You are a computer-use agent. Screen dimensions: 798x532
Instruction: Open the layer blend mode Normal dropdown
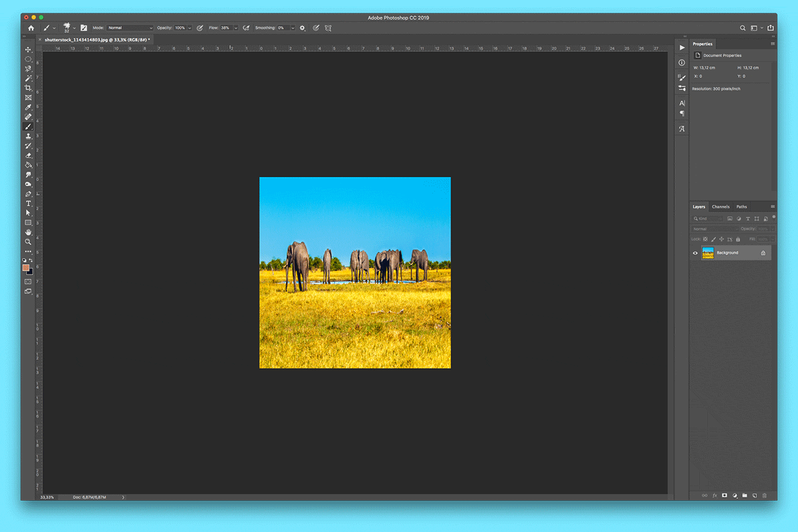[716, 229]
